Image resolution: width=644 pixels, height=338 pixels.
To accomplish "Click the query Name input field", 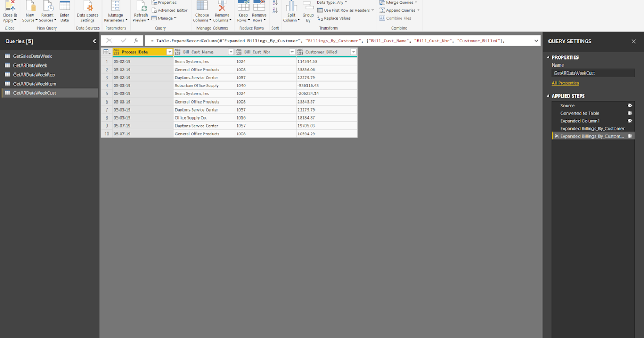I will click(593, 72).
